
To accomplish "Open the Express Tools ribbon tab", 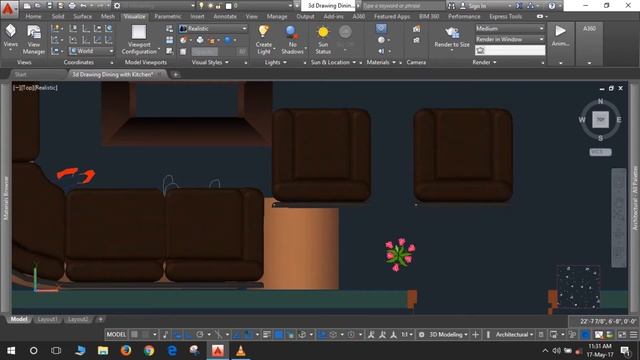I will (x=505, y=17).
